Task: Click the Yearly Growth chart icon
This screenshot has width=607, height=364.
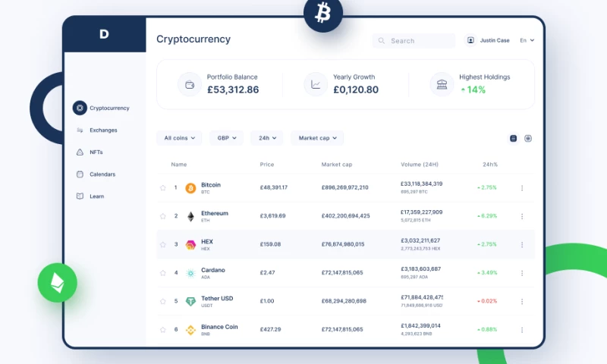Action: (x=316, y=84)
